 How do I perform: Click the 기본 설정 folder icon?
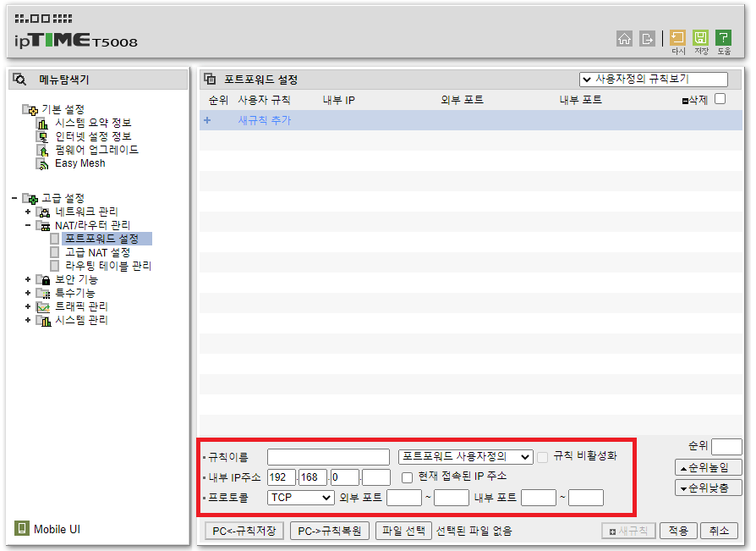[30, 110]
